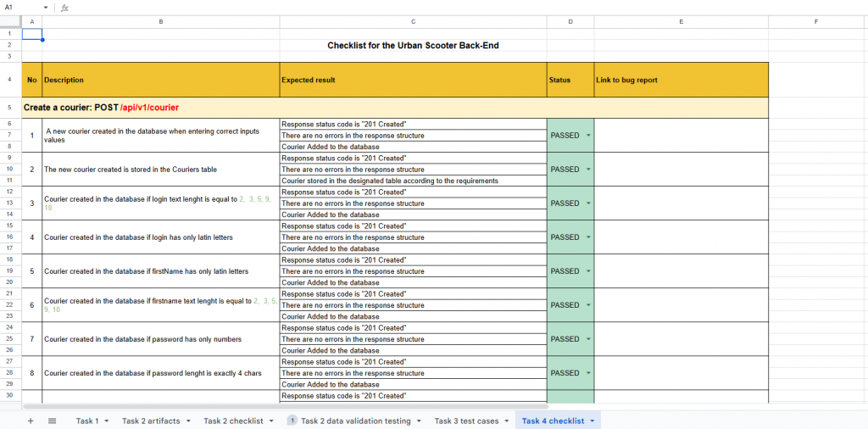The width and height of the screenshot is (868, 429).
Task: Click the Name box showing A1
Action: (x=21, y=8)
